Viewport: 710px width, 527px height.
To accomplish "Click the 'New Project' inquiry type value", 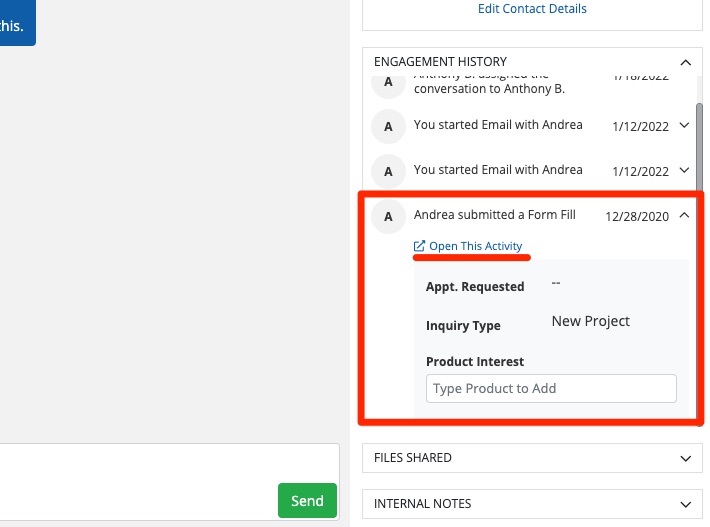I will (590, 321).
